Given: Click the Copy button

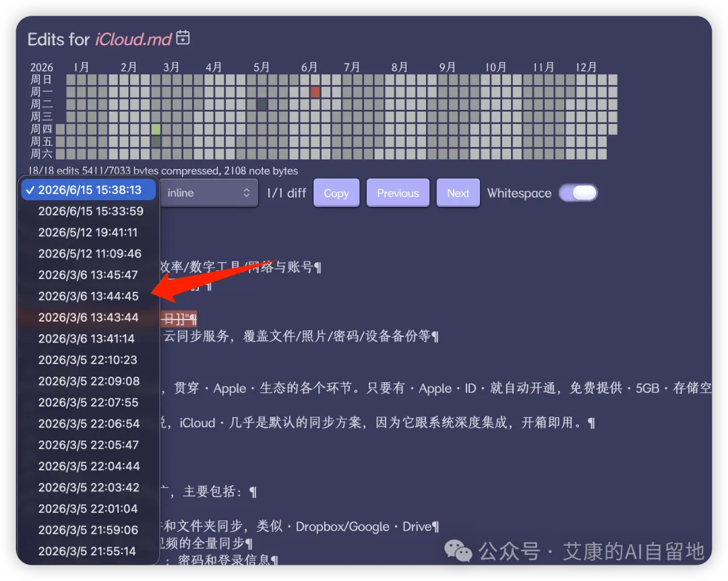Looking at the screenshot, I should pyautogui.click(x=336, y=193).
